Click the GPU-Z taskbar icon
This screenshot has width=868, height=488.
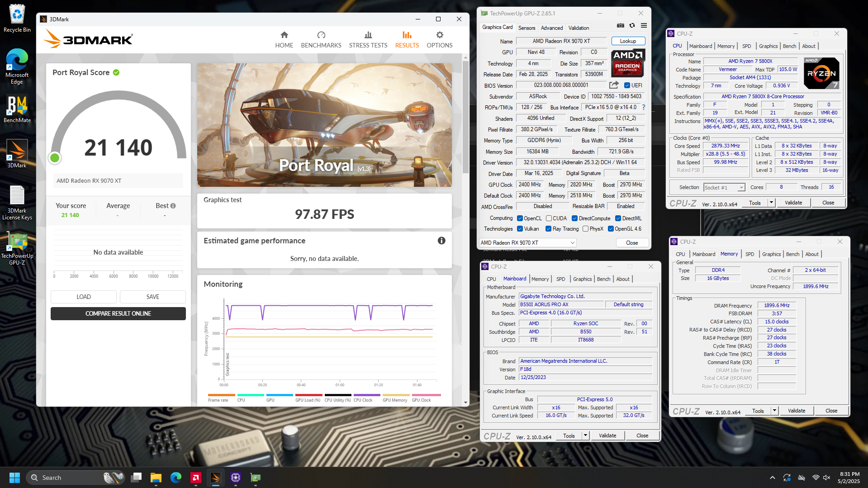click(x=256, y=478)
